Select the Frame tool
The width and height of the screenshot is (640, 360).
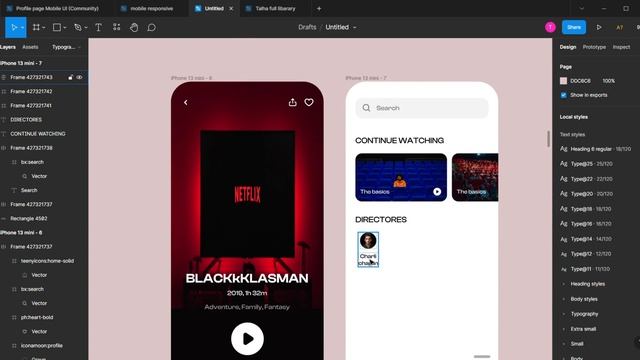click(36, 27)
